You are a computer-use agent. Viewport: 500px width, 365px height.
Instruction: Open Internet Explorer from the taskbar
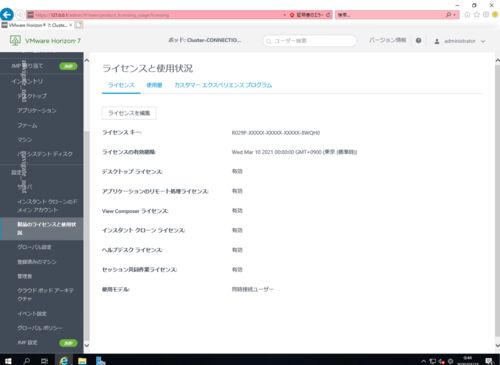point(63,360)
